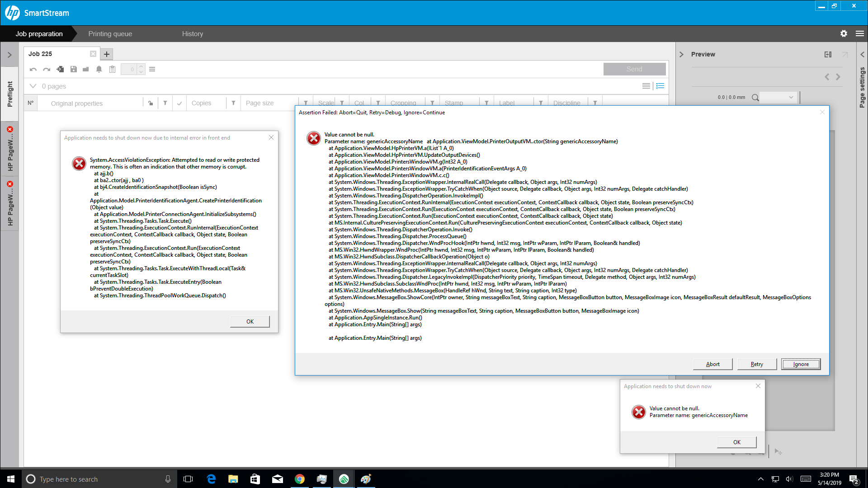Collapse the Preview panel chevron

[682, 54]
